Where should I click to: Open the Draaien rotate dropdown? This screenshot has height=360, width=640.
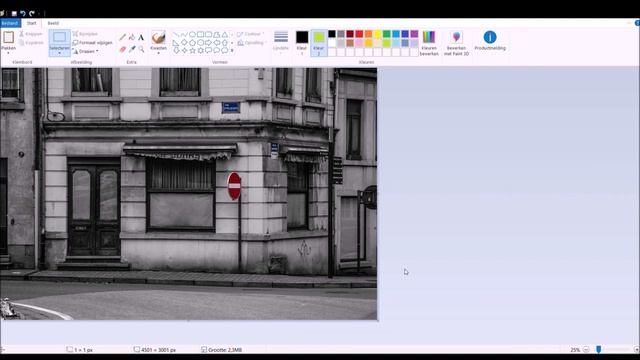[86, 51]
